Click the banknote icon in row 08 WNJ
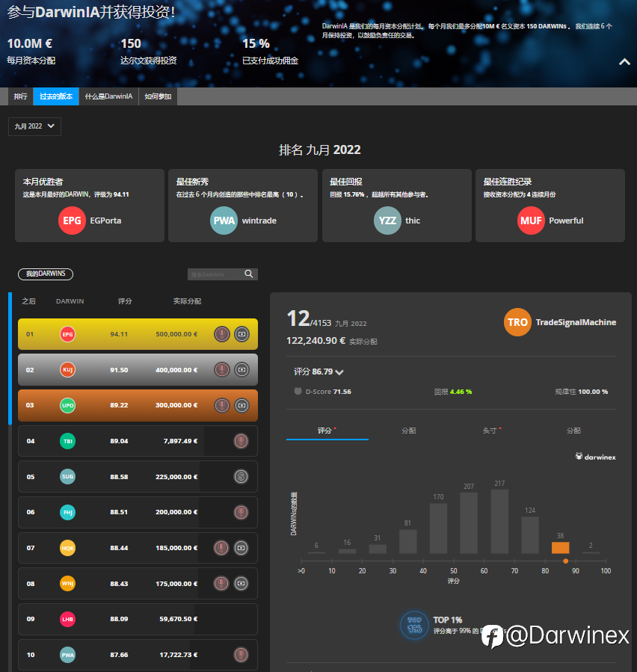This screenshot has height=672, width=637. 241,583
